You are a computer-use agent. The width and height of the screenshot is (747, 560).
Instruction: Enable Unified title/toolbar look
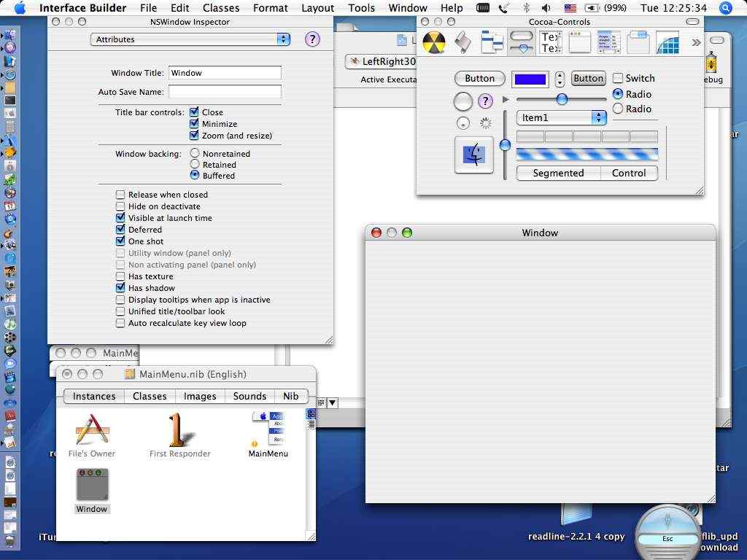[120, 311]
